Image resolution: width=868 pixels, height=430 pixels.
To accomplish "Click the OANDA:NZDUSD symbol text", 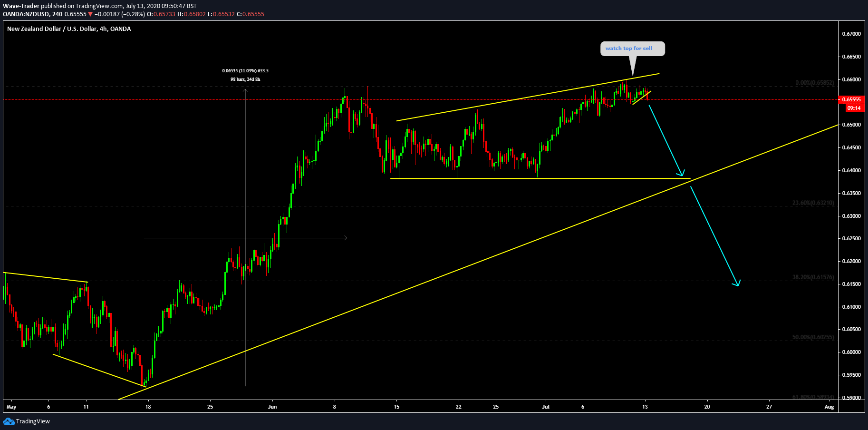I will click(x=26, y=14).
